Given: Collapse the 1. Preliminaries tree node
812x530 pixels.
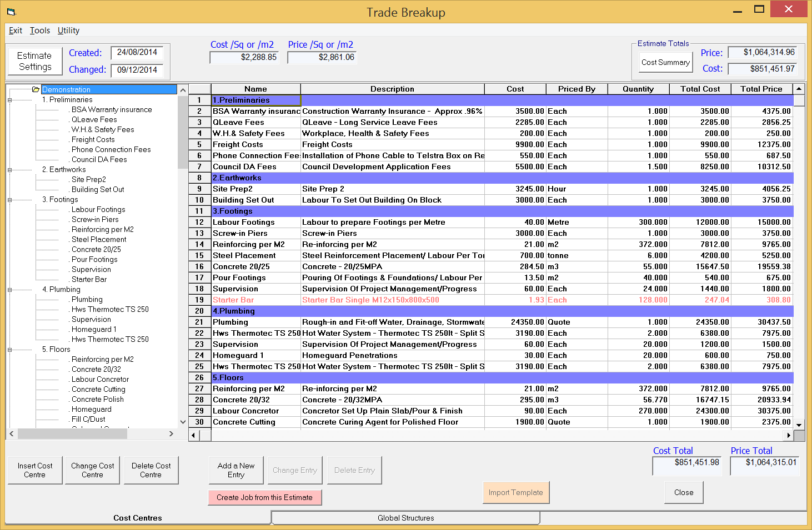Looking at the screenshot, I should (x=9, y=100).
